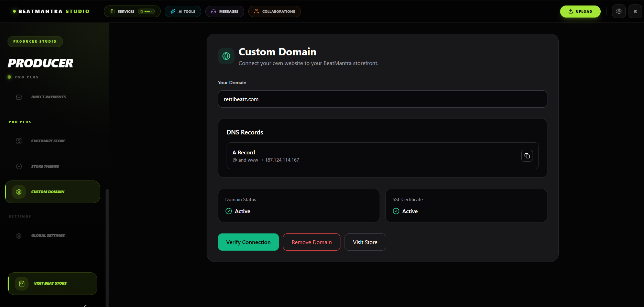Open the AI Tools menu
Screen dimensions: 644x307
[x=183, y=11]
